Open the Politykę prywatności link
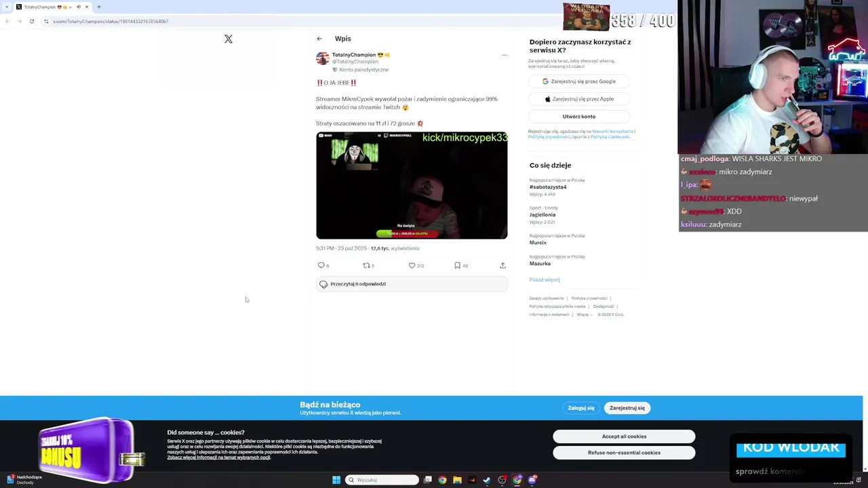Viewport: 868px width, 488px height. pyautogui.click(x=549, y=137)
